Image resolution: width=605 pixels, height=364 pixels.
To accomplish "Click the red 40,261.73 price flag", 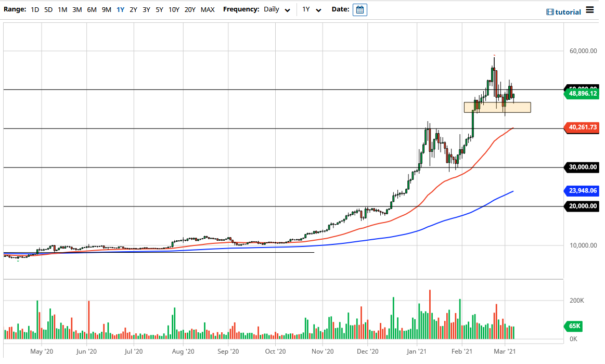I will [x=581, y=127].
